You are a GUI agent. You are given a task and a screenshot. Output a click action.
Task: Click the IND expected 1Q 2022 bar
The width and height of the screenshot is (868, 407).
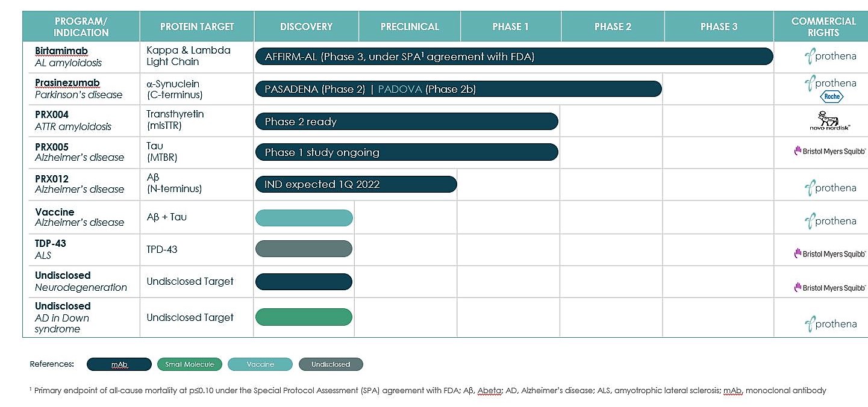pos(356,184)
